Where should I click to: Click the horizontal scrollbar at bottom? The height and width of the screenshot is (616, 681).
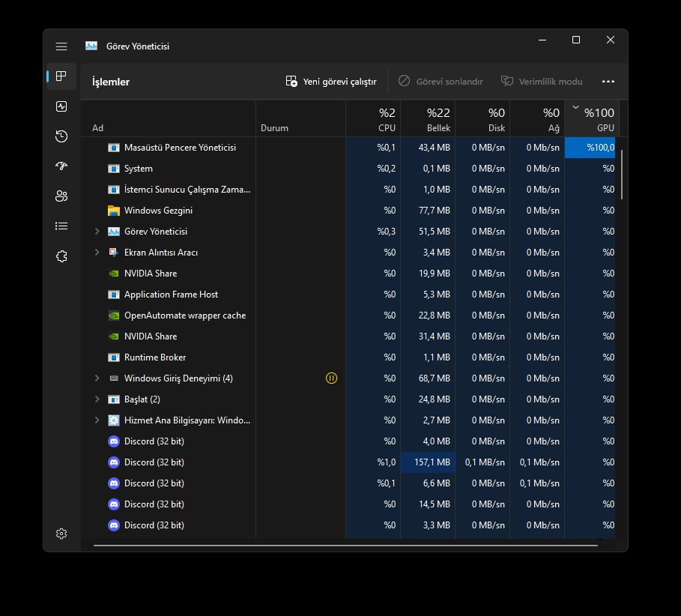[345, 546]
